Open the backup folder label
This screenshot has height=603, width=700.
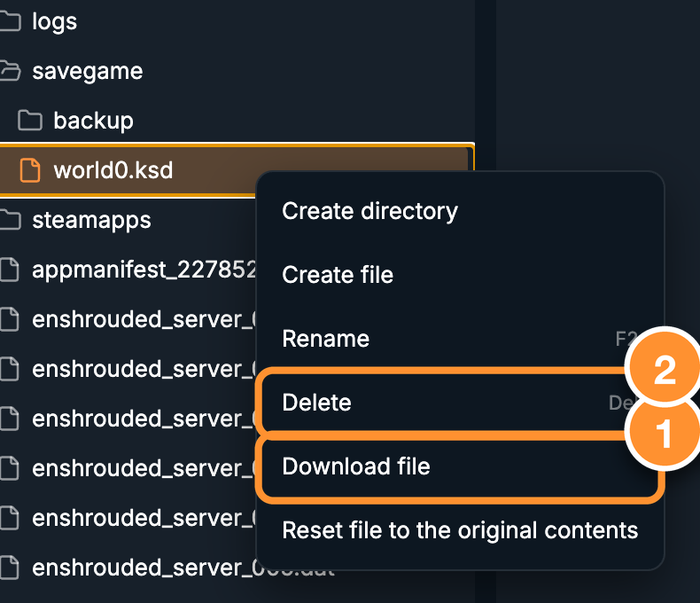[x=93, y=121]
